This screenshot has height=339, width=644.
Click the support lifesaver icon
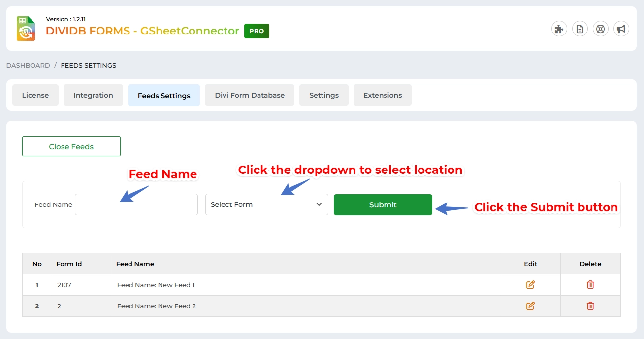click(600, 29)
